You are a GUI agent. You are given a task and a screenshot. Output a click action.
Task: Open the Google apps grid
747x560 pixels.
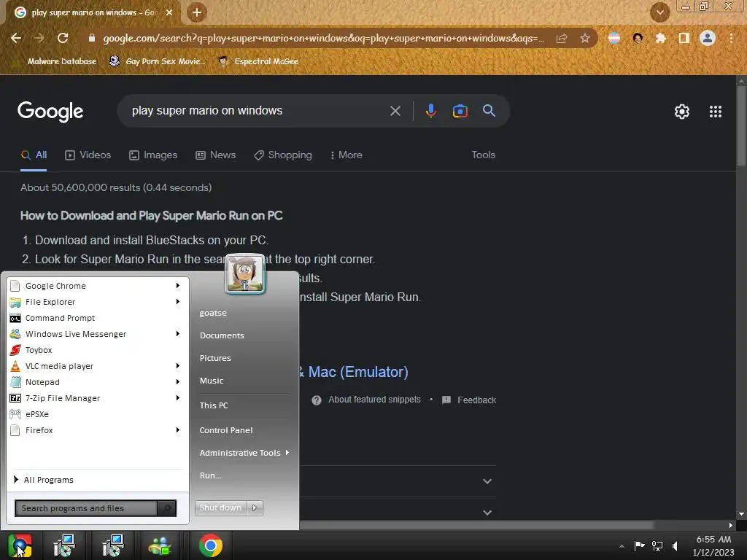(716, 112)
